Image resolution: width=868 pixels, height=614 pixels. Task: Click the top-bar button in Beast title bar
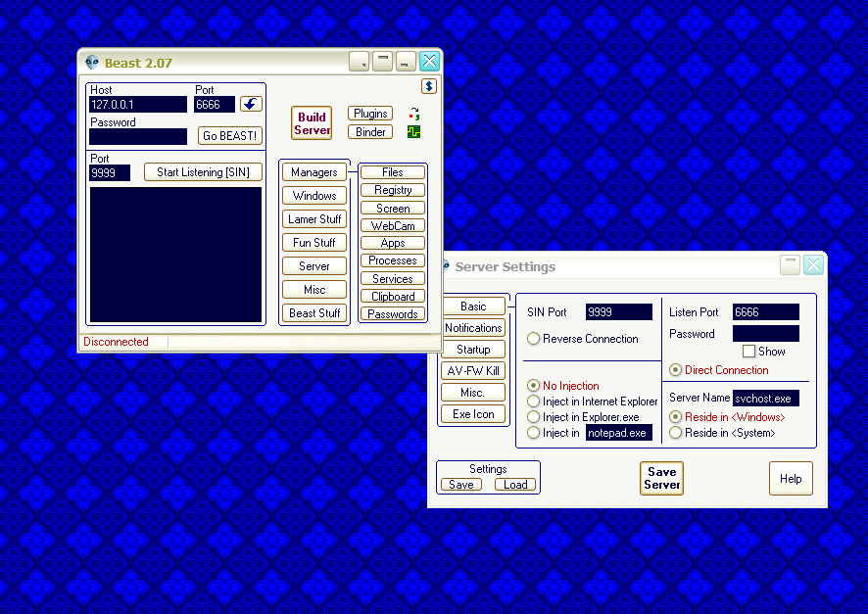coord(382,61)
